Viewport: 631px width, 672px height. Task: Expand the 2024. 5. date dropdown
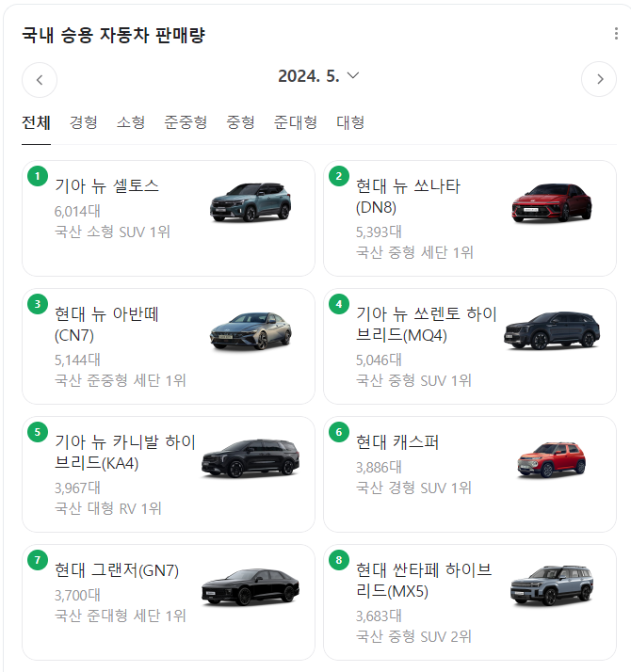318,76
